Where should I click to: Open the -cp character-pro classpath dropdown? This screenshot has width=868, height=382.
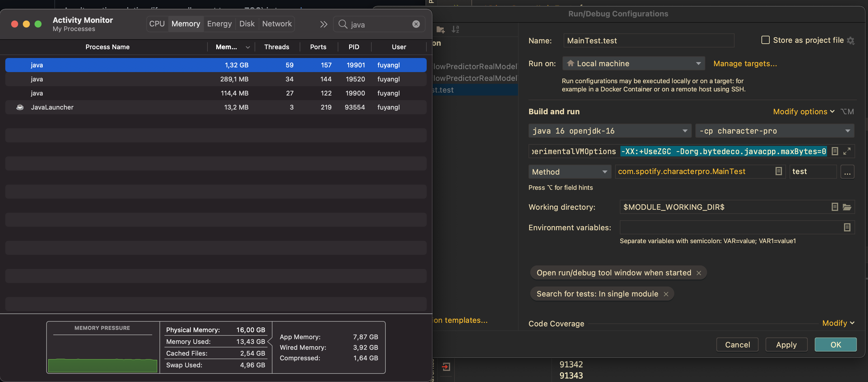tap(775, 131)
